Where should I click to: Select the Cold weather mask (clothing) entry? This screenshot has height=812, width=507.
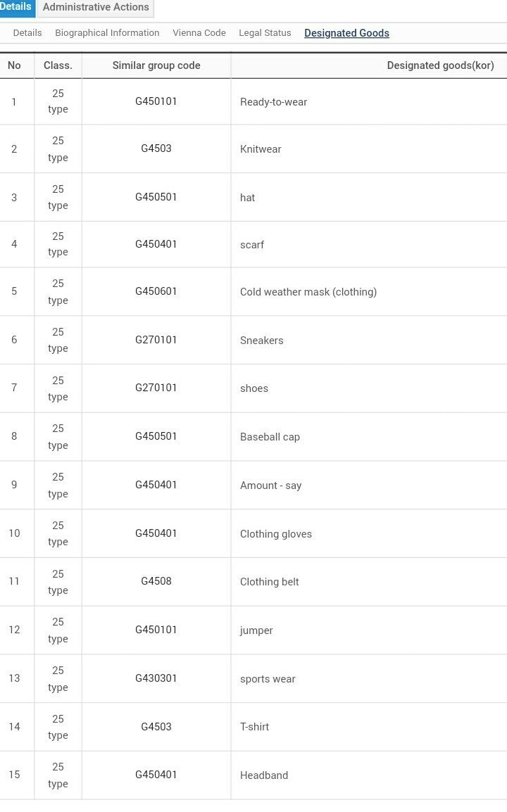click(308, 292)
